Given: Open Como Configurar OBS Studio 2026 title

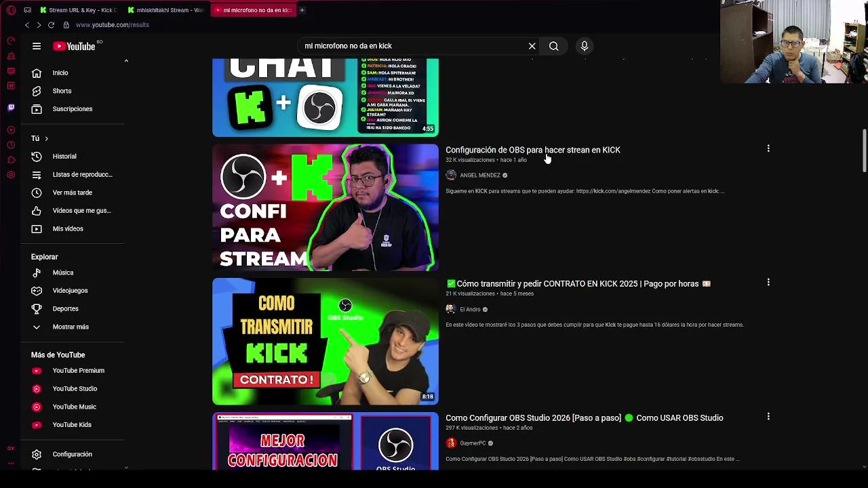Looking at the screenshot, I should [x=585, y=418].
